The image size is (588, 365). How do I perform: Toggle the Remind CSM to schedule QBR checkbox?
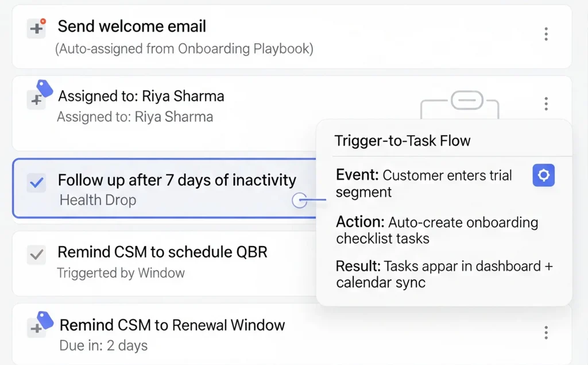coord(37,255)
